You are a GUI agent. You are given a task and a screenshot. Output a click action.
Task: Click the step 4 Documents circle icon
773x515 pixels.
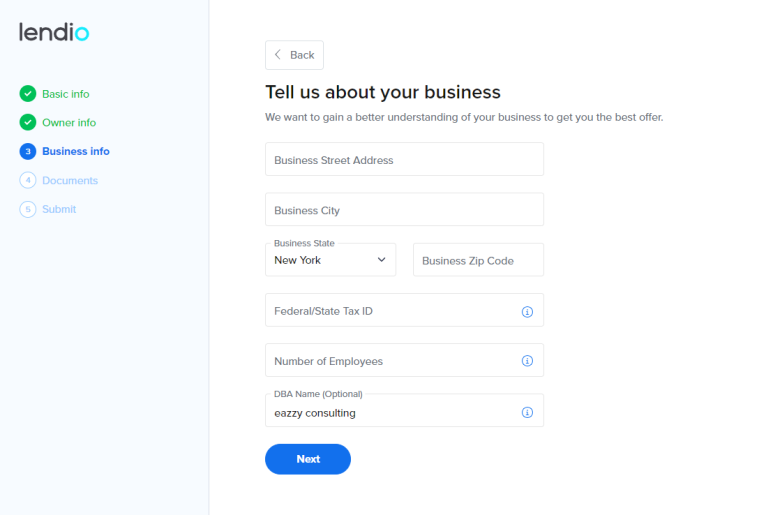coord(28,180)
